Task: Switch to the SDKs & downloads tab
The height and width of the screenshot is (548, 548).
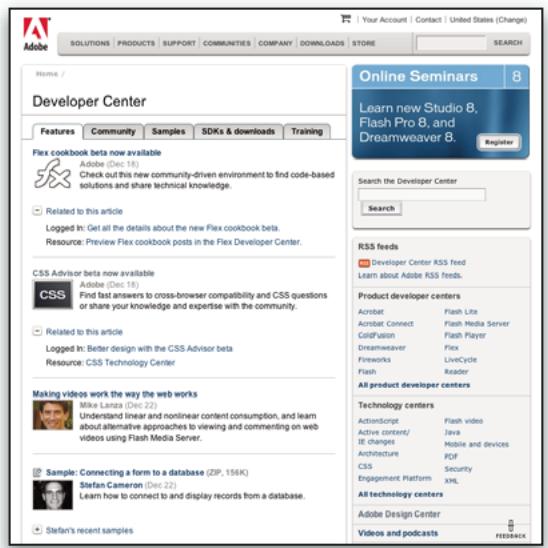Action: [x=238, y=131]
